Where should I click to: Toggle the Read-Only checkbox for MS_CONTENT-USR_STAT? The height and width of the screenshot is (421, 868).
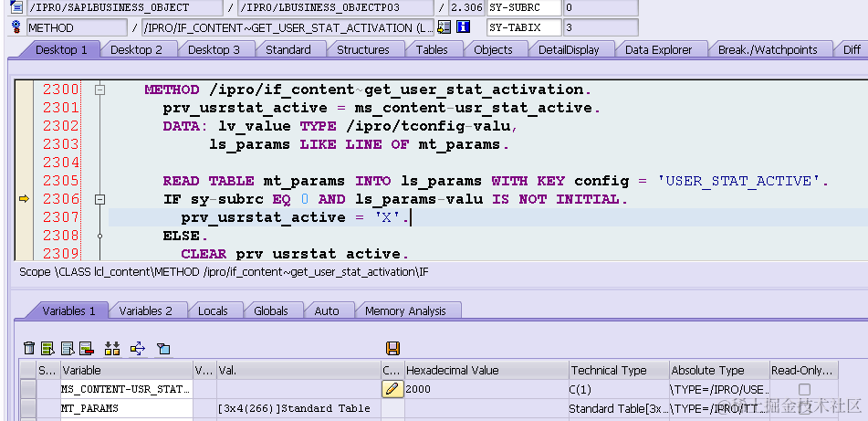(x=804, y=389)
